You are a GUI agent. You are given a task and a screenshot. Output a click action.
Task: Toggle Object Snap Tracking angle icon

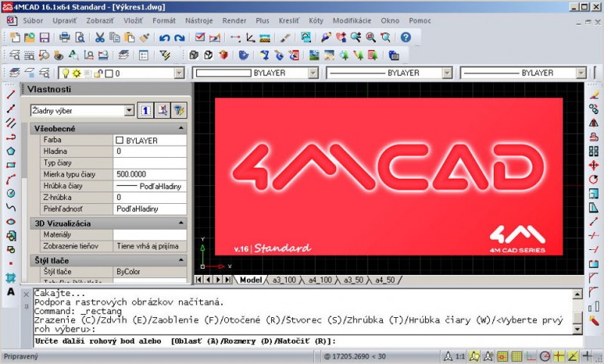click(x=573, y=356)
